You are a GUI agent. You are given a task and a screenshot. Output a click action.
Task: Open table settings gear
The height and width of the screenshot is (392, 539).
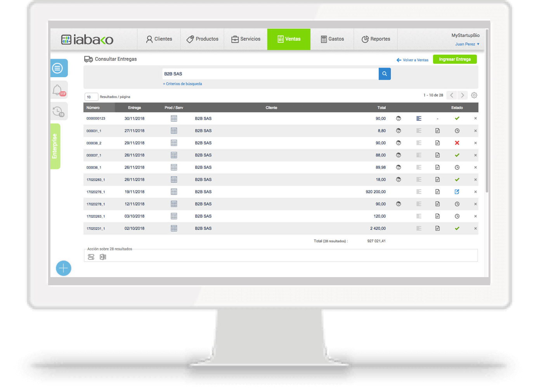coord(474,95)
